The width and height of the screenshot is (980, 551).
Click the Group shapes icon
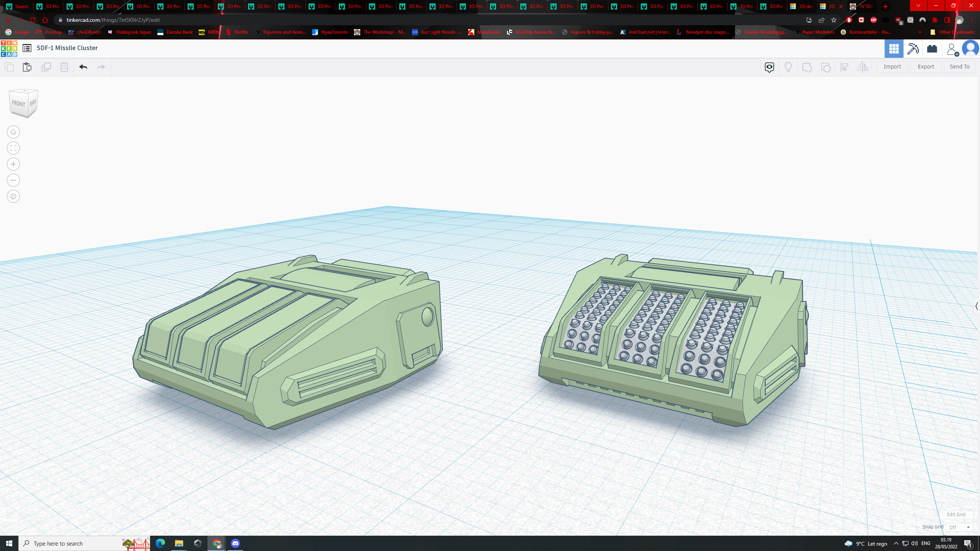(807, 67)
